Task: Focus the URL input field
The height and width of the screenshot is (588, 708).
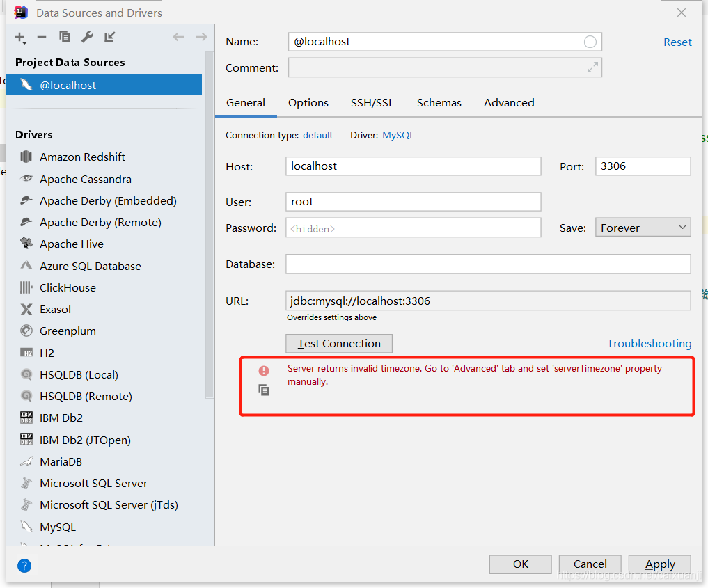Action: click(x=488, y=301)
